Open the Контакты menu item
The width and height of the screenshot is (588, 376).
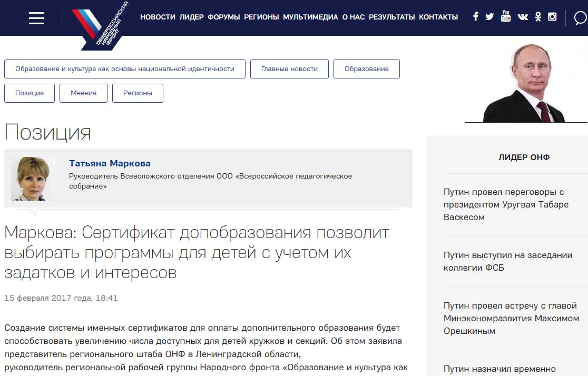pos(438,17)
